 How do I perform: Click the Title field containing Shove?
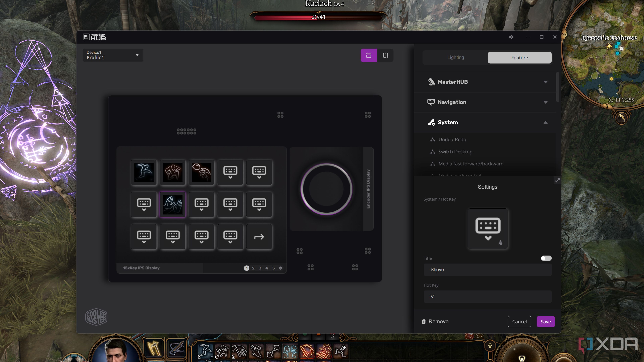488,269
